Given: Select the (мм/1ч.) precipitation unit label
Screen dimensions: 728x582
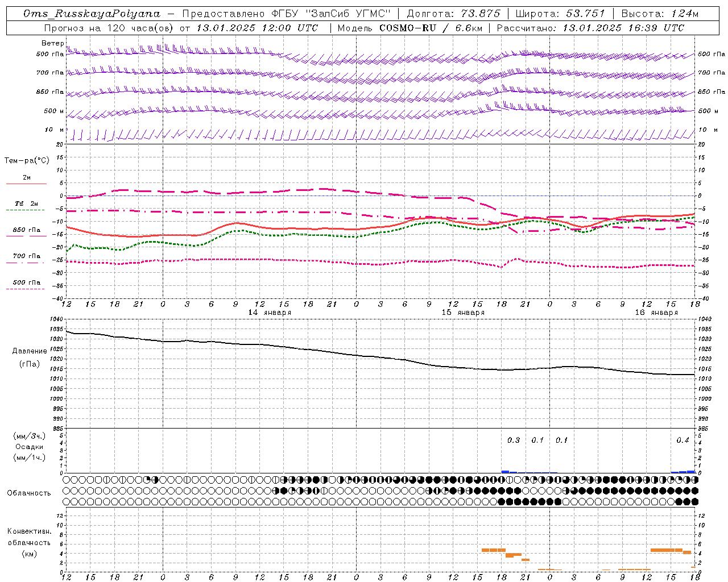Looking at the screenshot, I should [30, 458].
